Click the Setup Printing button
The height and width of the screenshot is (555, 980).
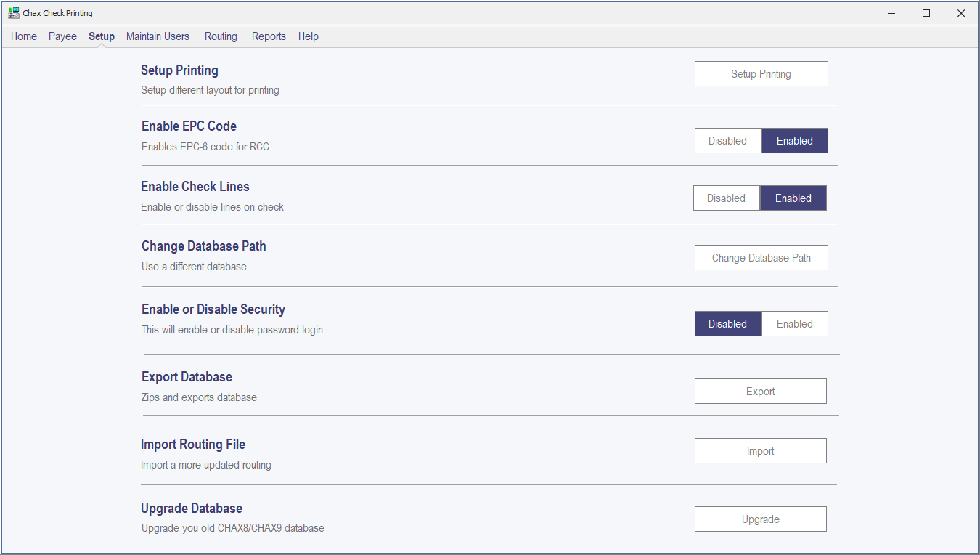pyautogui.click(x=761, y=74)
